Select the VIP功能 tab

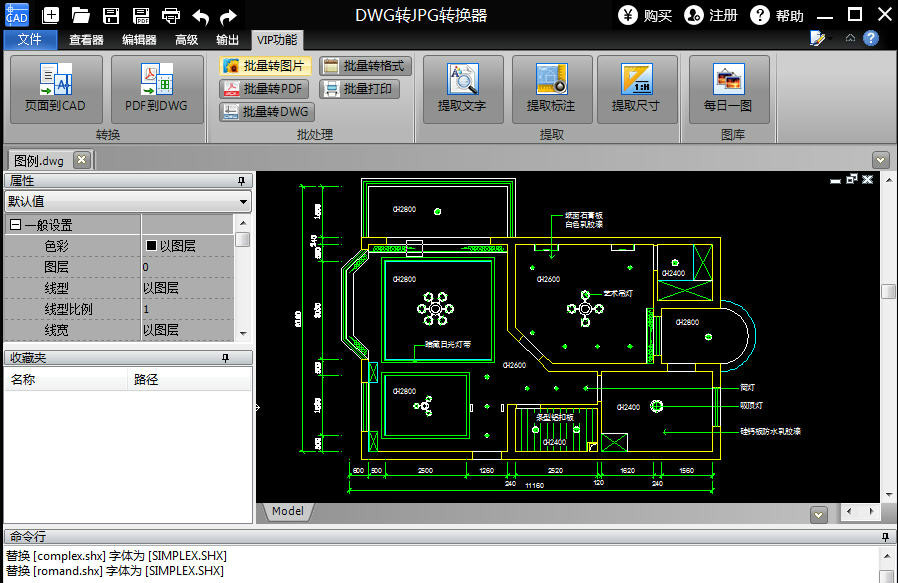click(x=277, y=40)
